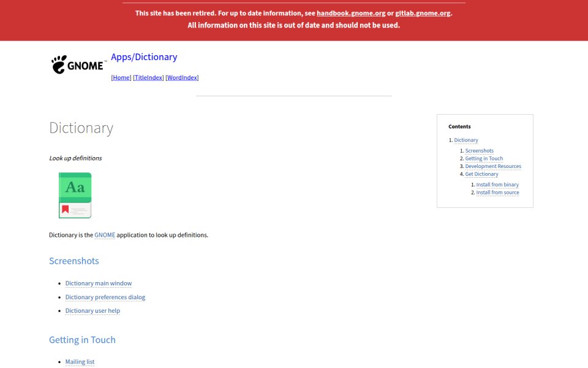This screenshot has width=588, height=368.
Task: Click the green Dictionary app icon
Action: point(75,195)
